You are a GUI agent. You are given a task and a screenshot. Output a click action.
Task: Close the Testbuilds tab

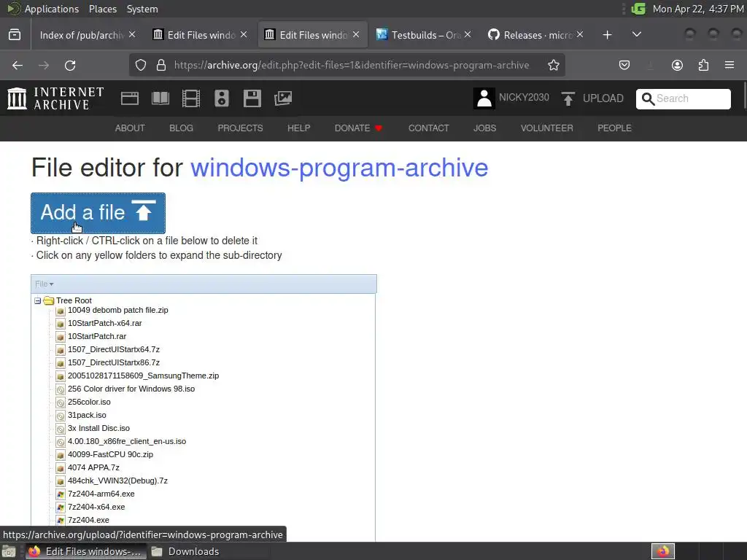[468, 35]
